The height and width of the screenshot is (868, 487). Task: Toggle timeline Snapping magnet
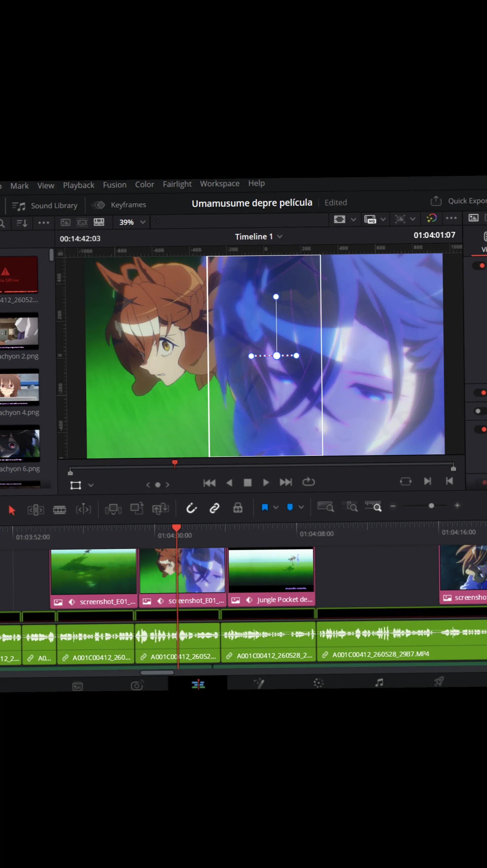[x=191, y=508]
